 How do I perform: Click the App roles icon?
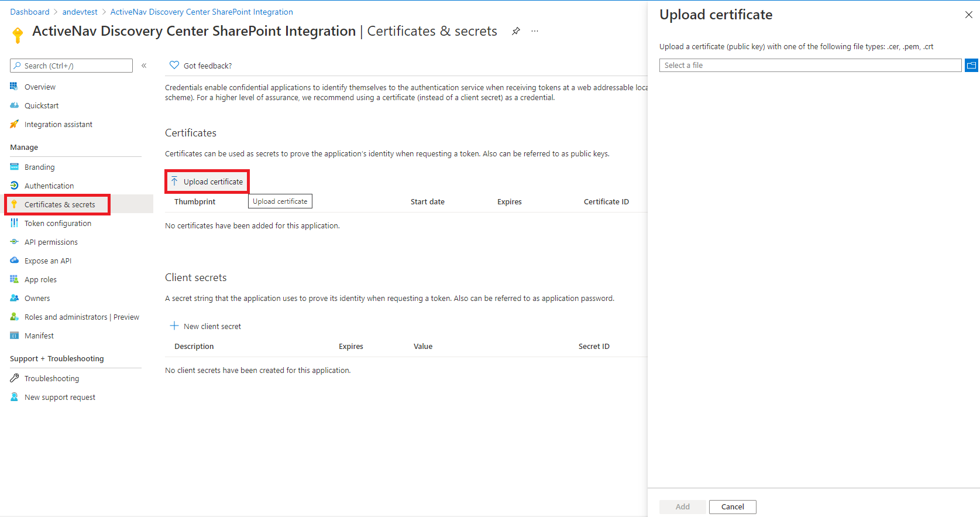pyautogui.click(x=15, y=279)
